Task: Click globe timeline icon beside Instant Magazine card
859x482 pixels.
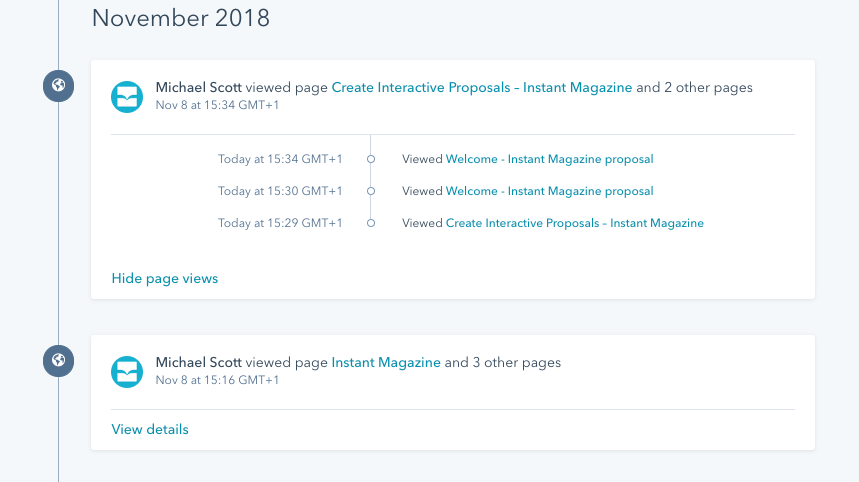Action: pos(59,360)
